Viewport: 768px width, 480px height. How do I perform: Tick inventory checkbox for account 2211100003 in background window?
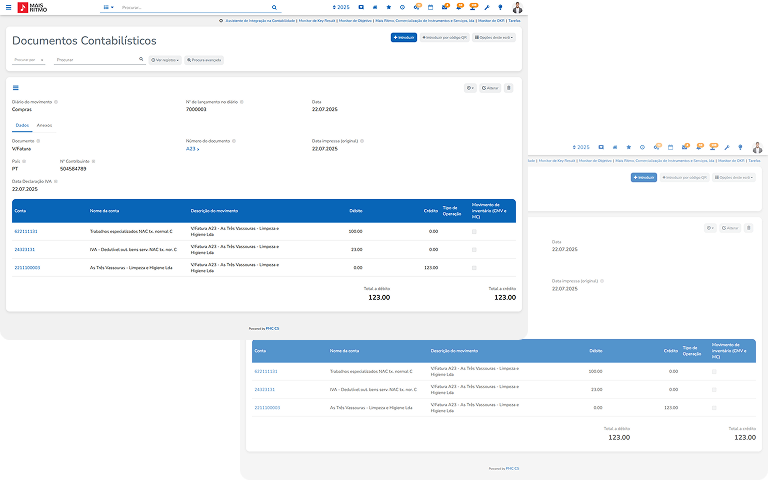point(714,407)
